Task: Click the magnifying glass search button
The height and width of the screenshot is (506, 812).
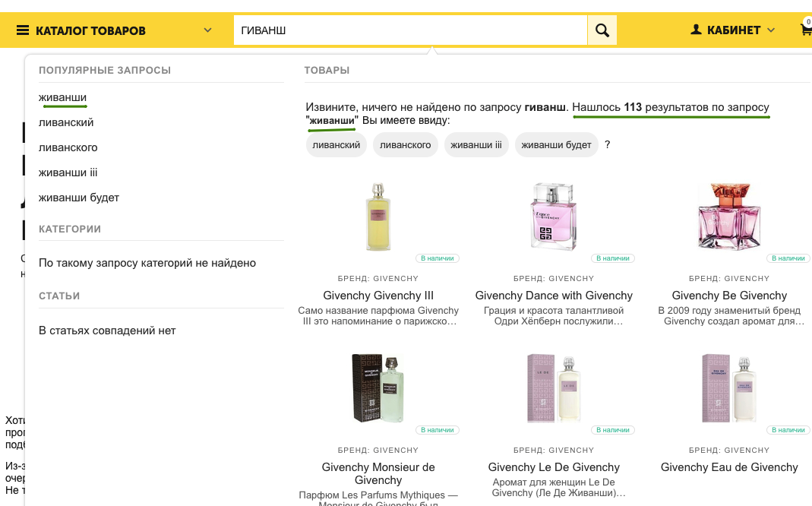Action: point(602,30)
